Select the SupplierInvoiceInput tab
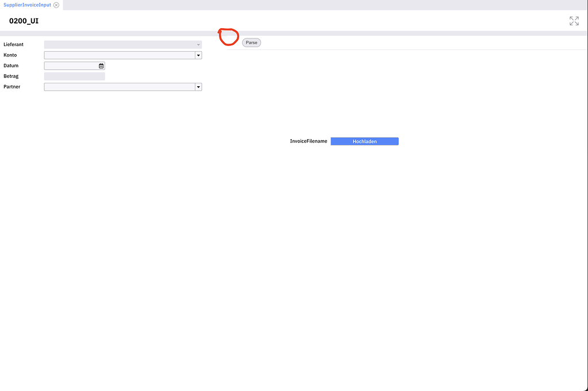The image size is (588, 391). point(28,5)
